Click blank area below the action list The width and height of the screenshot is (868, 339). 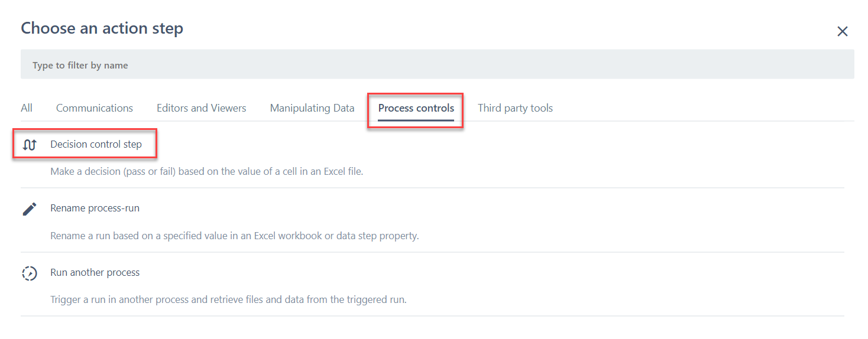pos(432,328)
